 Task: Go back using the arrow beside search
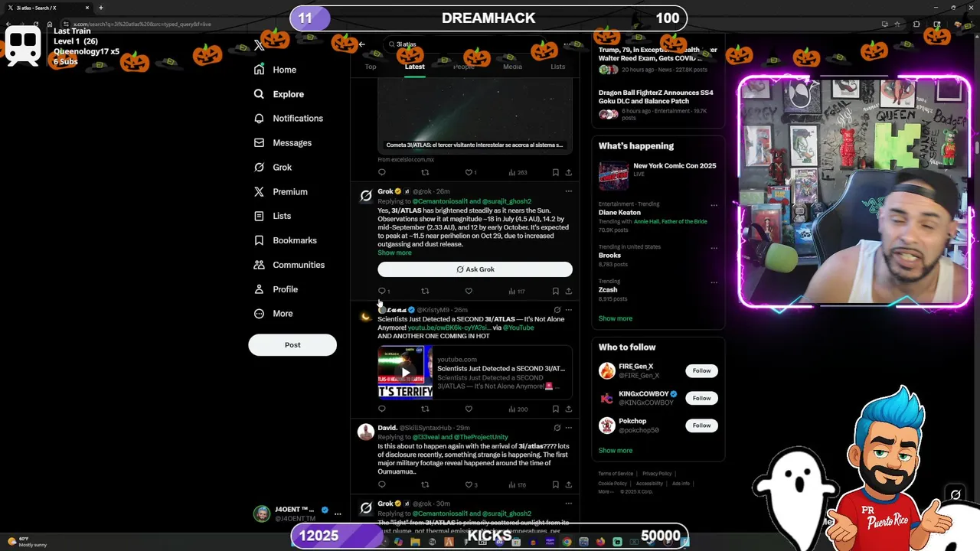(361, 44)
